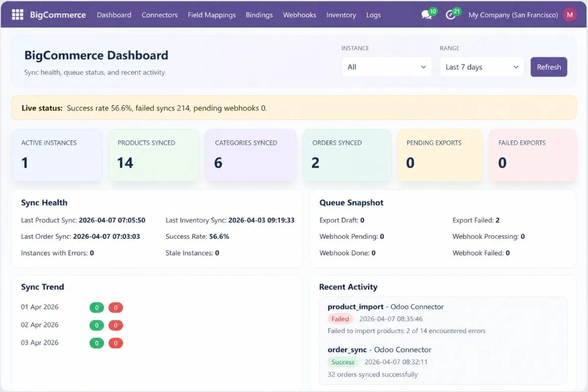Open the Pending Exports card

point(440,155)
